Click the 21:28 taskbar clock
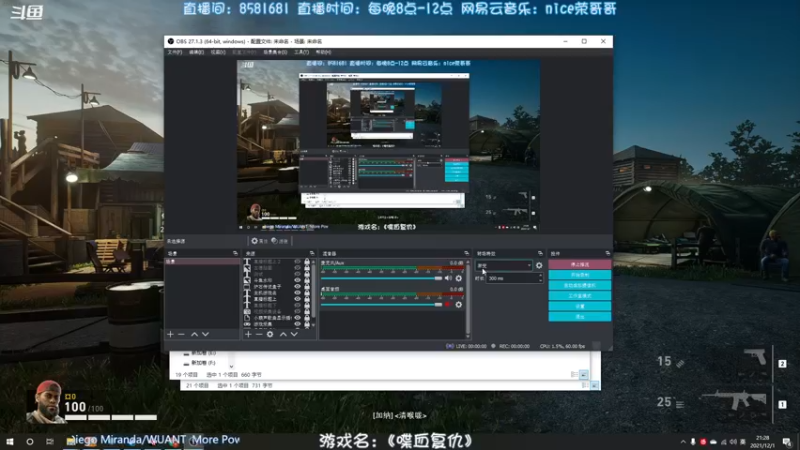This screenshot has width=800, height=450. click(763, 442)
